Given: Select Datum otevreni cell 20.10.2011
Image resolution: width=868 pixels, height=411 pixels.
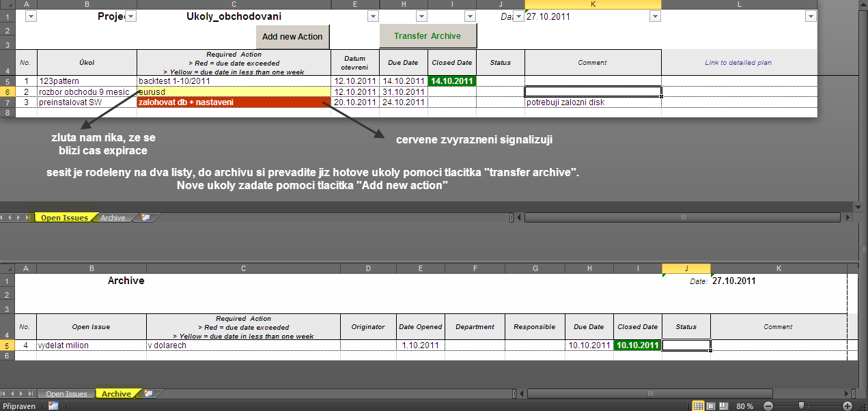Looking at the screenshot, I should [x=355, y=102].
